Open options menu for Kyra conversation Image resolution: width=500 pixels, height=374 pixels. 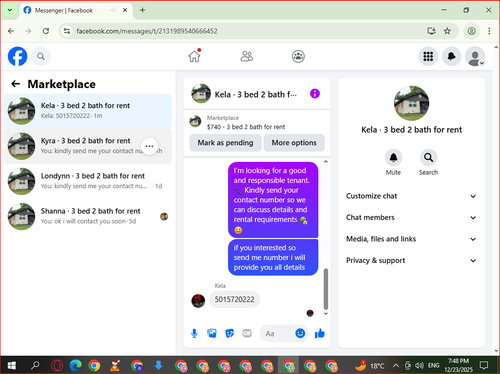coord(149,146)
